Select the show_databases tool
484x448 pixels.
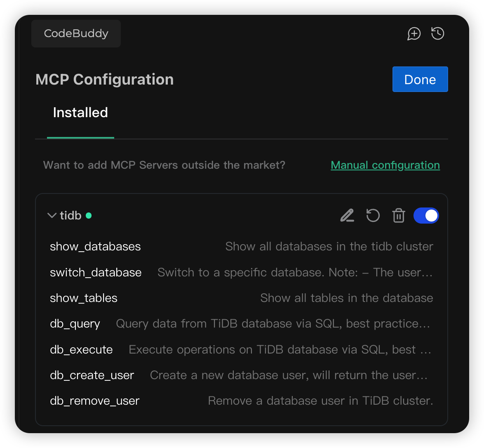[95, 247]
